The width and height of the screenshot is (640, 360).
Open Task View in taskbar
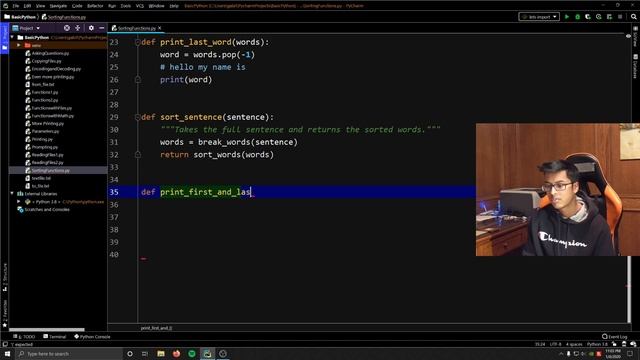coord(145,353)
